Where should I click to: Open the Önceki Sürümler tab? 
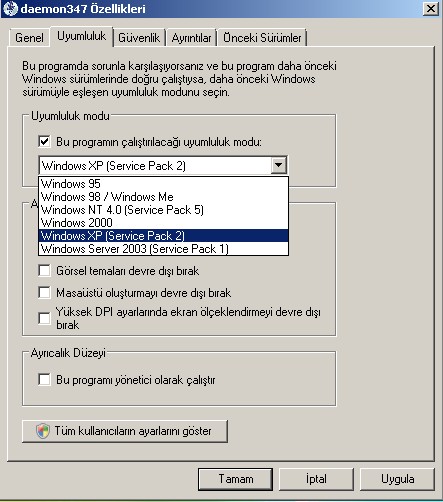262,38
